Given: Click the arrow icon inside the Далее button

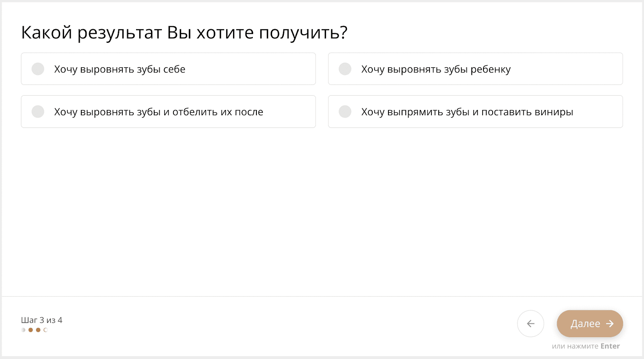Looking at the screenshot, I should 610,324.
